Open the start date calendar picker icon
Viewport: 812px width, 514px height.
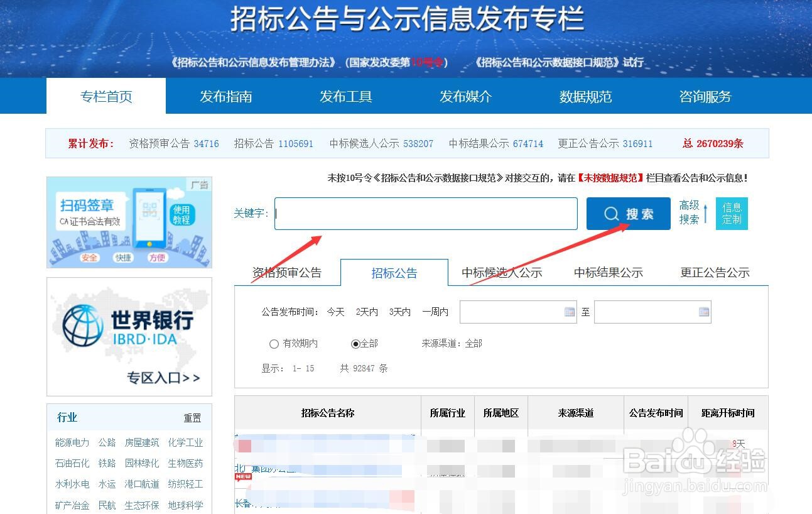[x=568, y=312]
